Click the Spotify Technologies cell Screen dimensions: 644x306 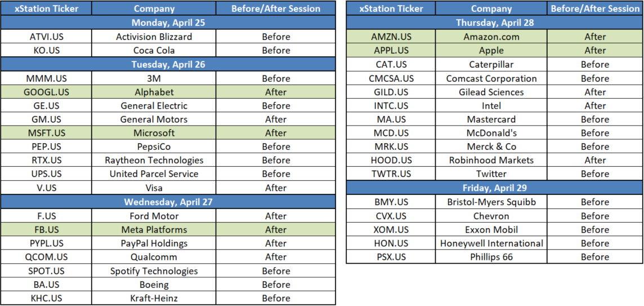[x=154, y=271]
